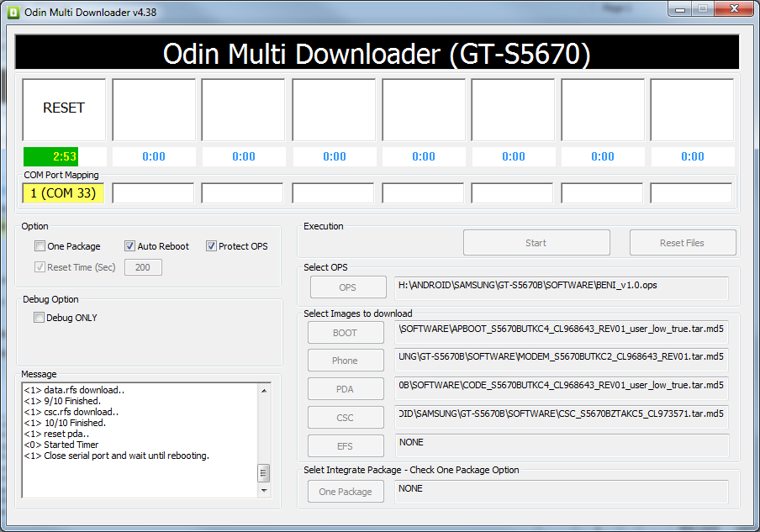
Task: Click the Phone path field with MODEM file
Action: tap(562, 360)
